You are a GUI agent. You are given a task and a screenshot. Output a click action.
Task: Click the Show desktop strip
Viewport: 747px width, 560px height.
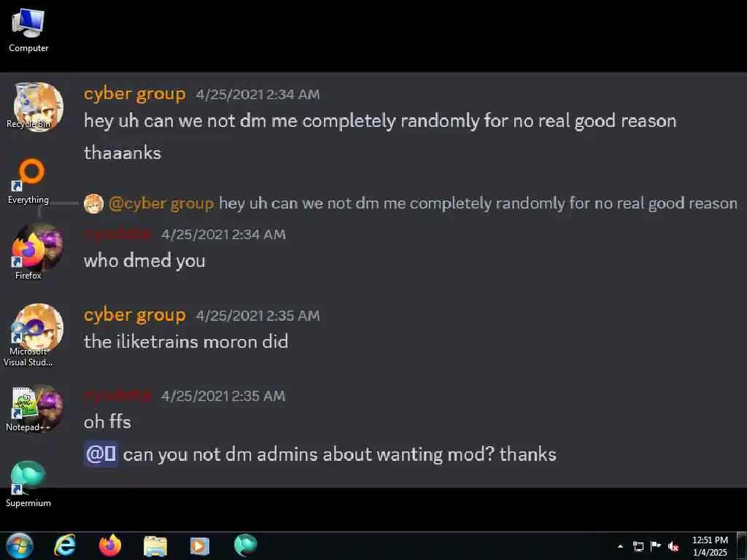pyautogui.click(x=741, y=546)
